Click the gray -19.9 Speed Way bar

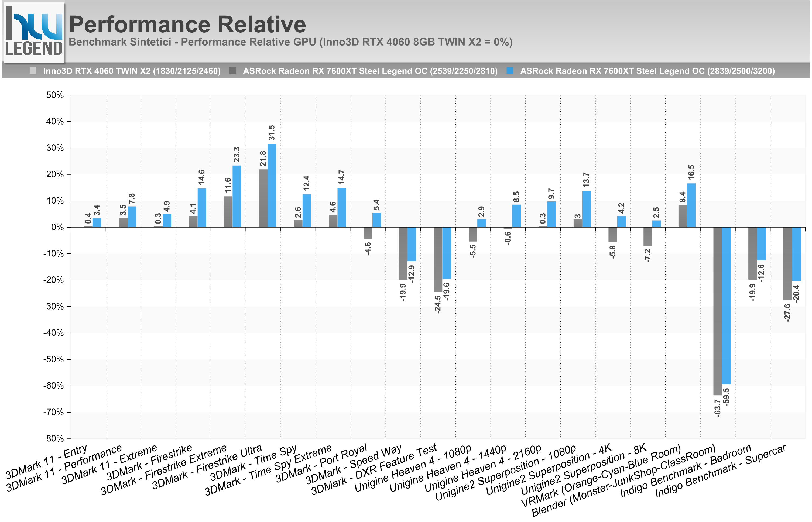[x=403, y=253]
